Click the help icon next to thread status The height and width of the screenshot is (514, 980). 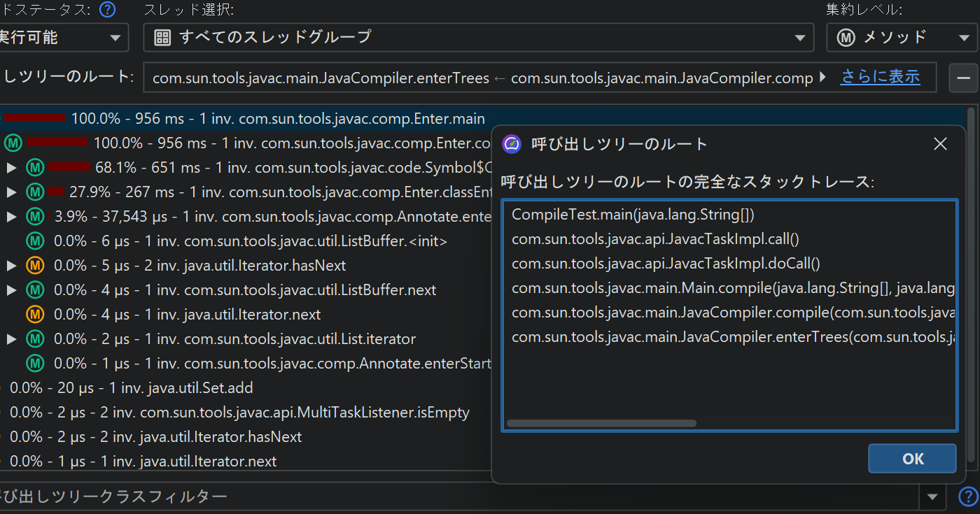pos(107,10)
